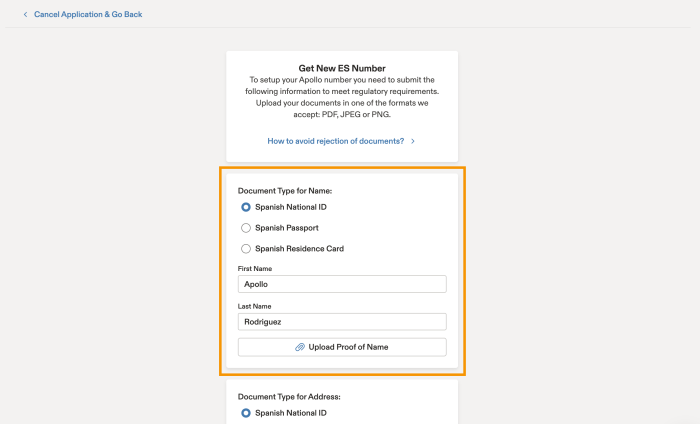Image resolution: width=700 pixels, height=424 pixels.
Task: Click the First Name label
Action: pos(255,269)
